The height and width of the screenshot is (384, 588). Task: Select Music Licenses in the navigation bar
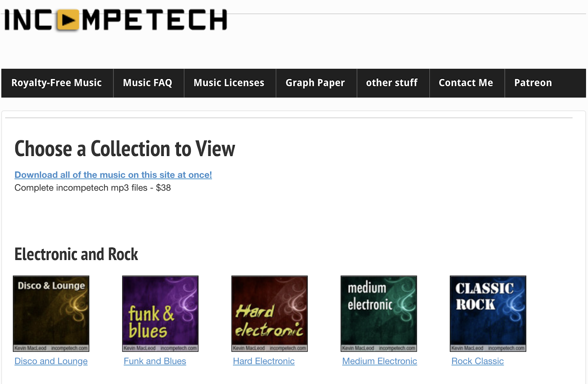[229, 83]
